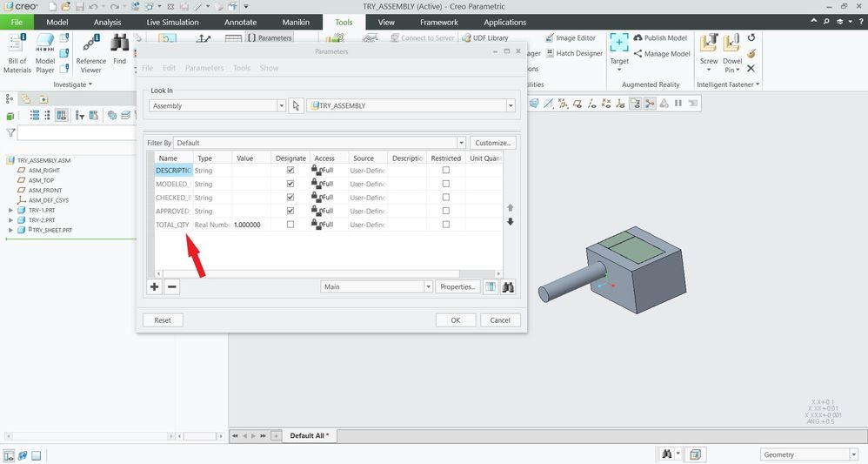Image resolution: width=868 pixels, height=464 pixels.
Task: Delete parameter using minus button
Action: 172,286
